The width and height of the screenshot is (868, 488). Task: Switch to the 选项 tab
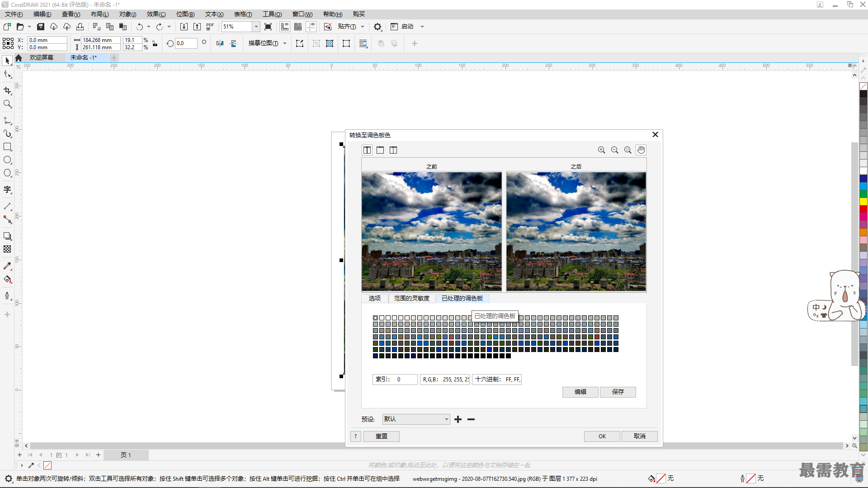point(375,298)
